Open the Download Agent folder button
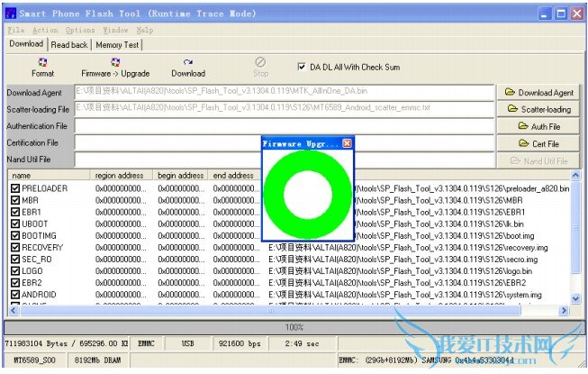Image resolution: width=588 pixels, height=374 pixels. (539, 93)
